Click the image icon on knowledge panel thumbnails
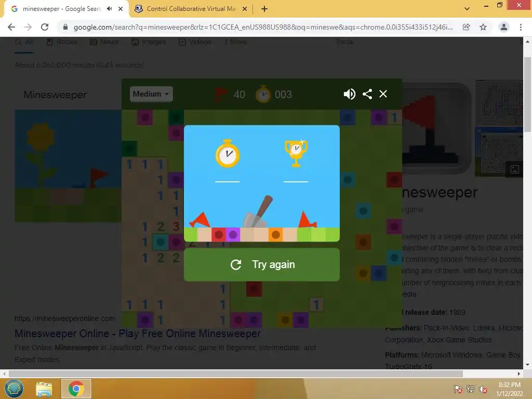 pyautogui.click(x=515, y=169)
